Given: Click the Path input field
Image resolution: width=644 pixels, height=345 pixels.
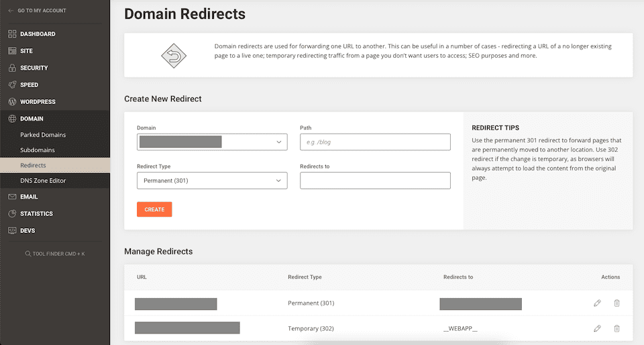Looking at the screenshot, I should (x=375, y=142).
